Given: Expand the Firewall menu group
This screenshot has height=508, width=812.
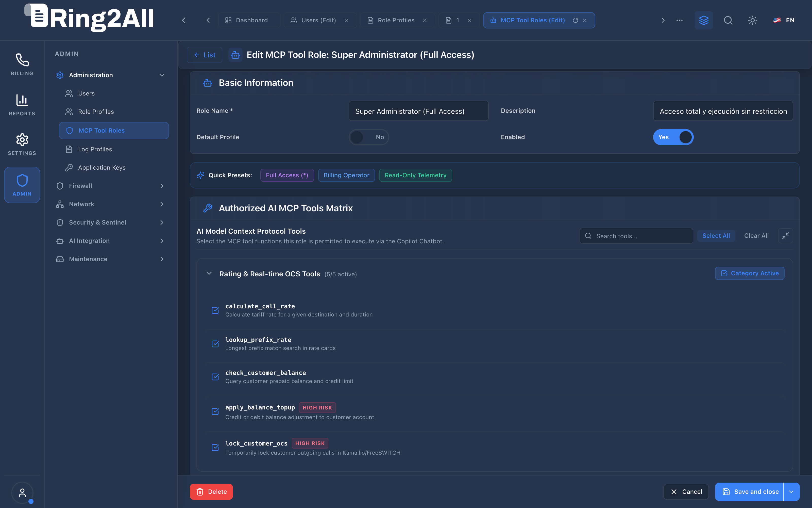Looking at the screenshot, I should click(110, 186).
